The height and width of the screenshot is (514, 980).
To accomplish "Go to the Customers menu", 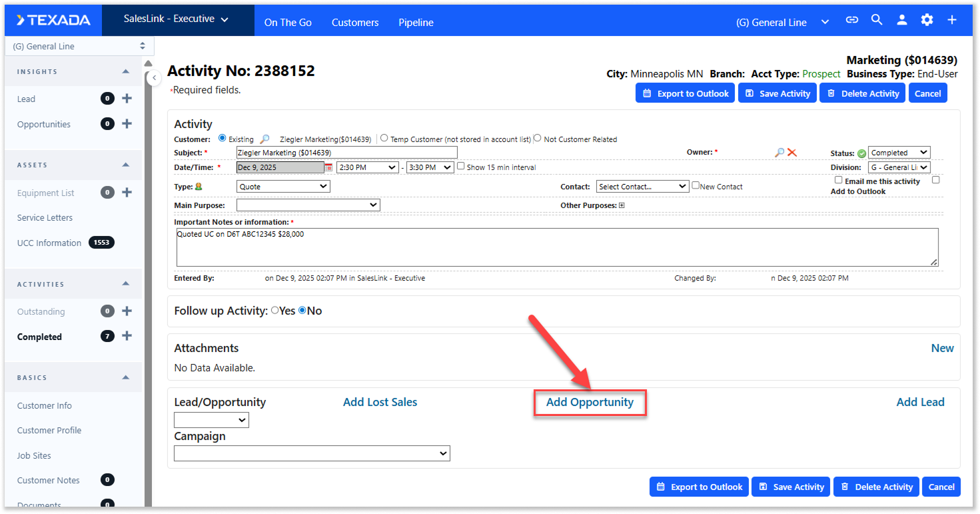I will tap(355, 23).
